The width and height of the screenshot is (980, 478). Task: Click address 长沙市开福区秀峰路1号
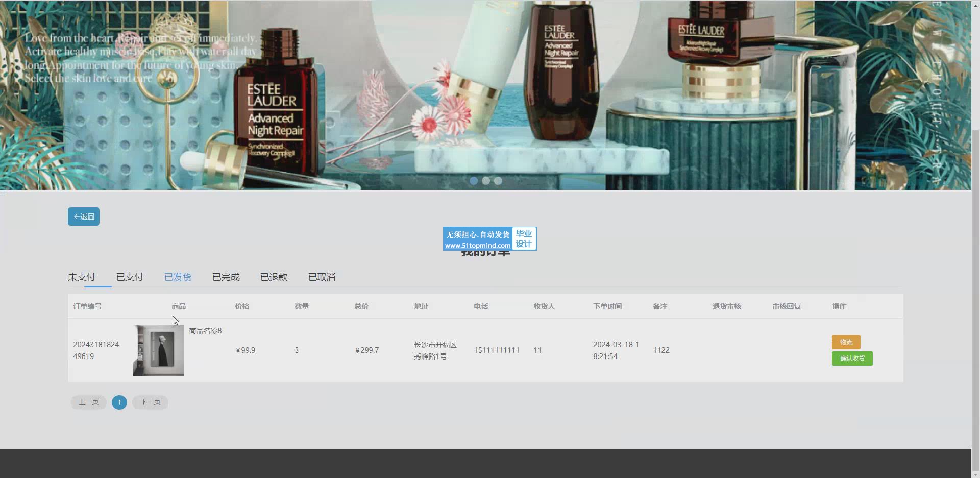coord(435,350)
